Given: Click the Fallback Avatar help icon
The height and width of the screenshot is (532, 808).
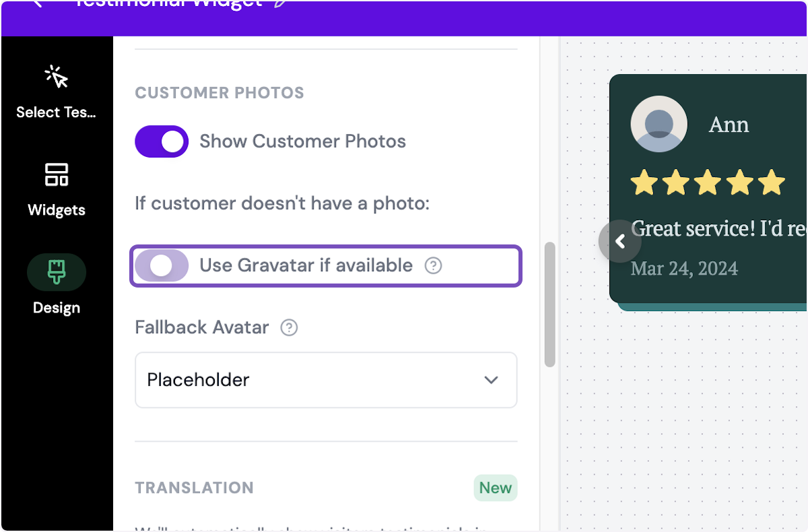Looking at the screenshot, I should 289,327.
